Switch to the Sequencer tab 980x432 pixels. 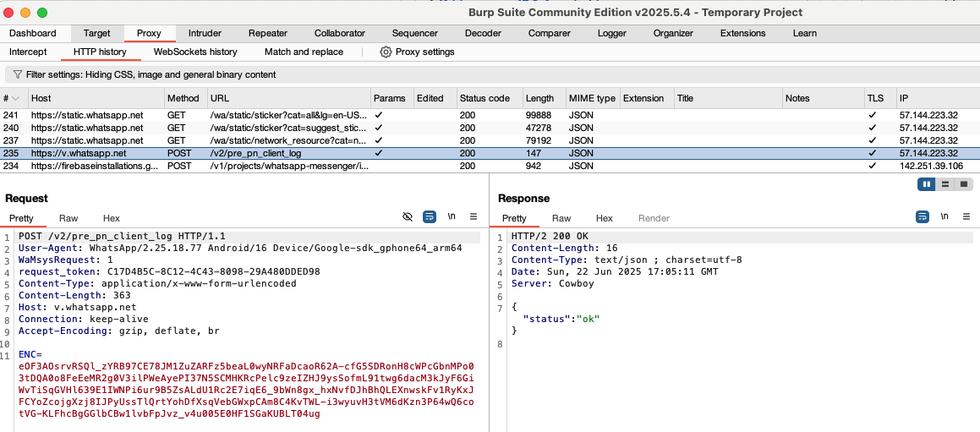point(415,33)
